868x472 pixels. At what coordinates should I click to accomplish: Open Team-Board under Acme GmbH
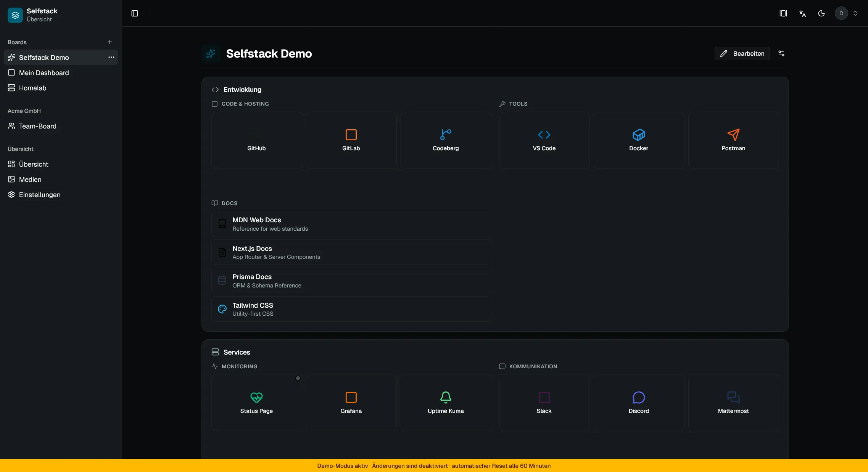pyautogui.click(x=61, y=126)
